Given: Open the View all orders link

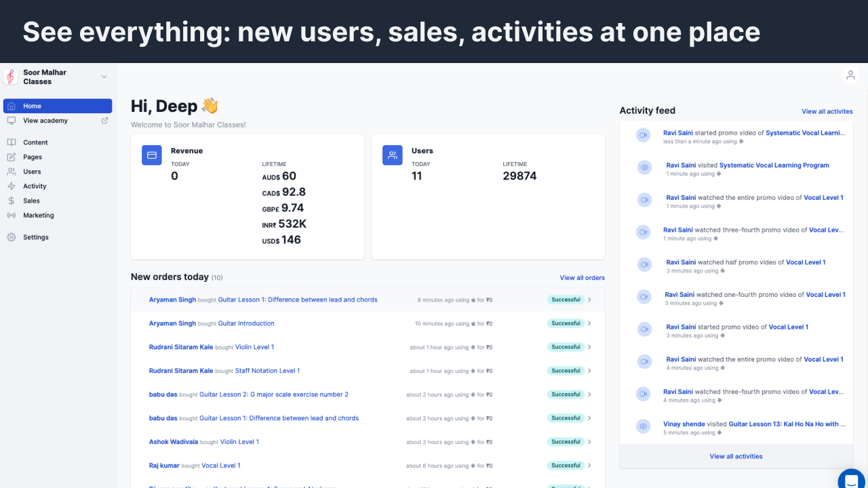Looking at the screenshot, I should (583, 278).
